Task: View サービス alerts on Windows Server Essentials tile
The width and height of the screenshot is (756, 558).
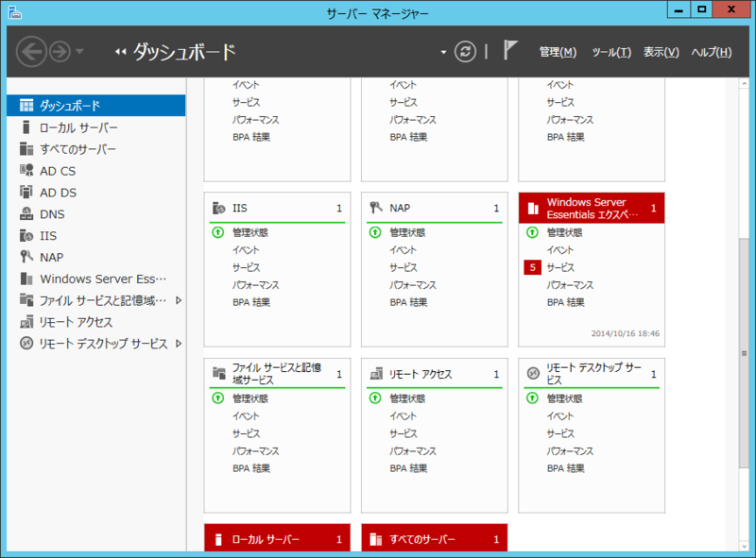Action: (x=558, y=266)
